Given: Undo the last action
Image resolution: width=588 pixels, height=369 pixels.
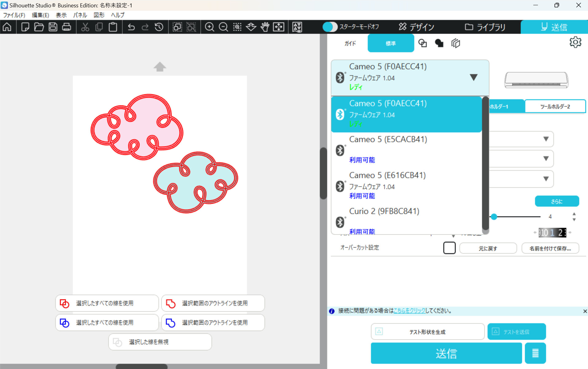Looking at the screenshot, I should (x=131, y=27).
